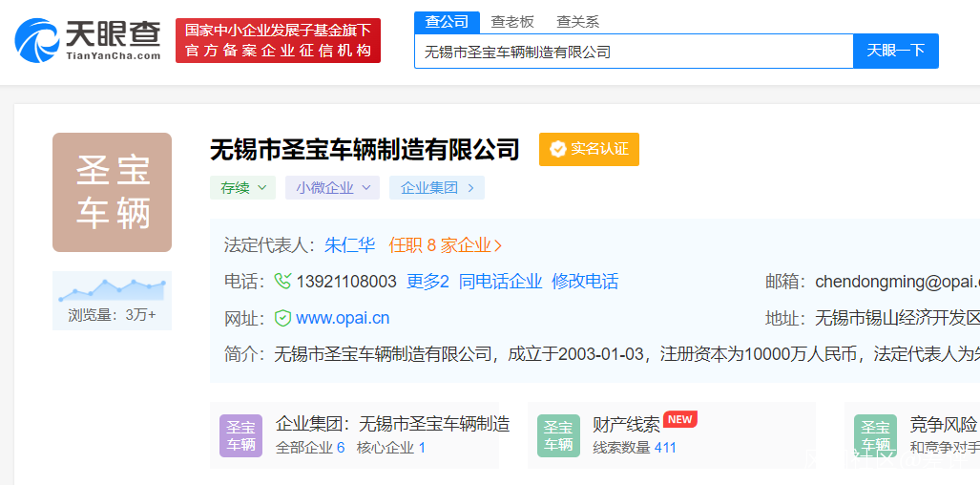Expand the 存续 status dropdown

click(242, 187)
